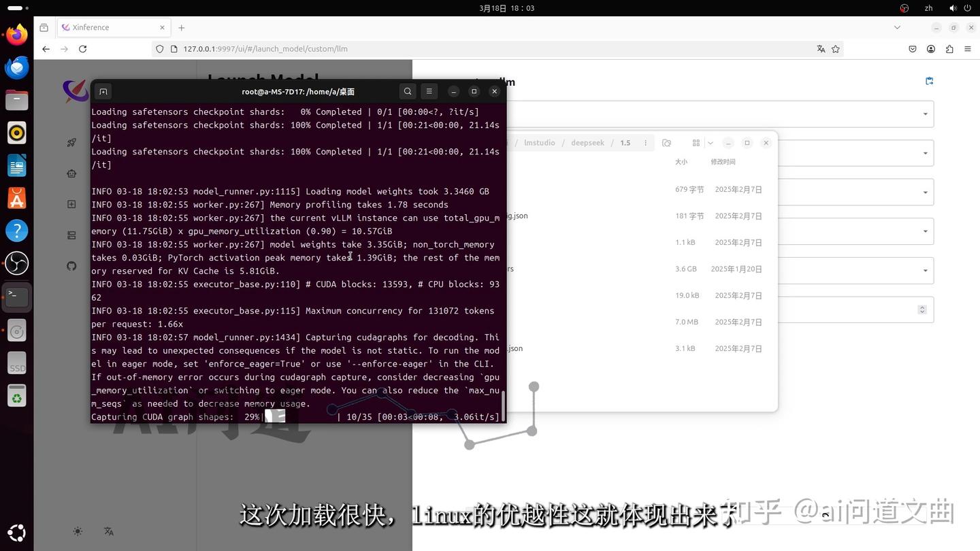Open the Firefox translate page icon
This screenshot has height=551, width=980.
pyautogui.click(x=821, y=48)
